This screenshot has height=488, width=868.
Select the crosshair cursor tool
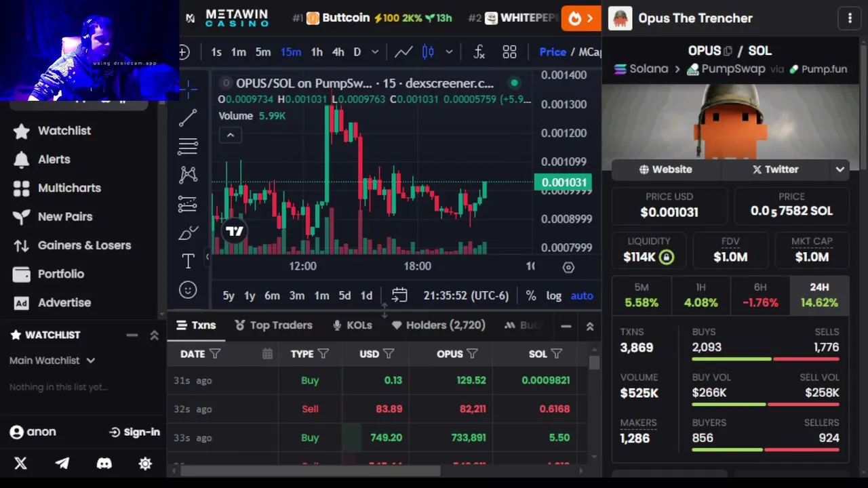[x=188, y=88]
